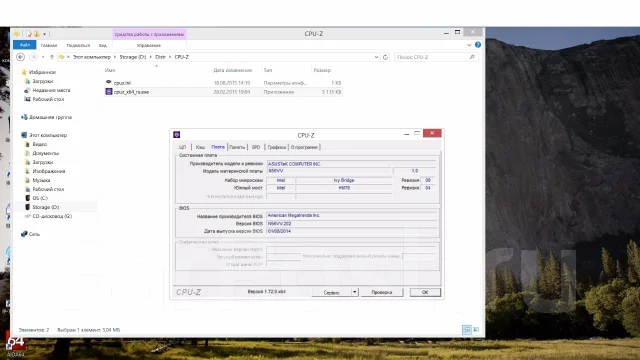Click the HM76 southbridge field

point(344,188)
